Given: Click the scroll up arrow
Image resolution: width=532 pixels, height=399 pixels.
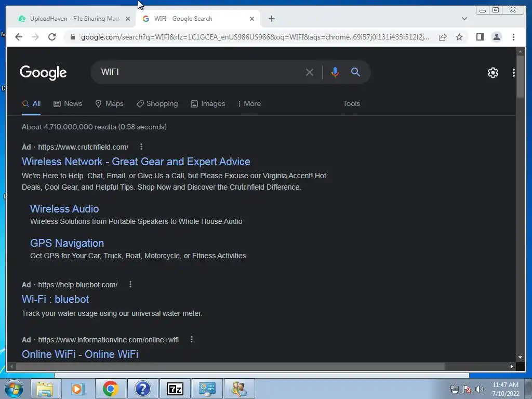Looking at the screenshot, I should pos(520,51).
